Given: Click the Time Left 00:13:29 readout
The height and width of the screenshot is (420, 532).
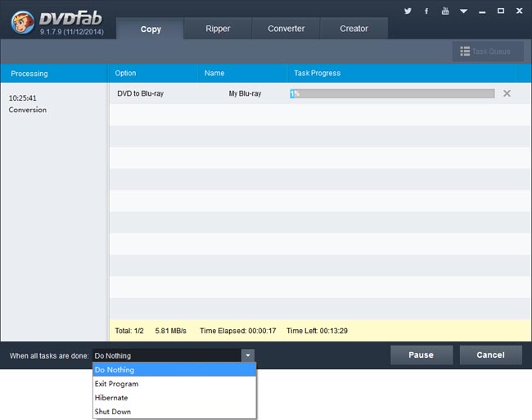Looking at the screenshot, I should tap(317, 331).
